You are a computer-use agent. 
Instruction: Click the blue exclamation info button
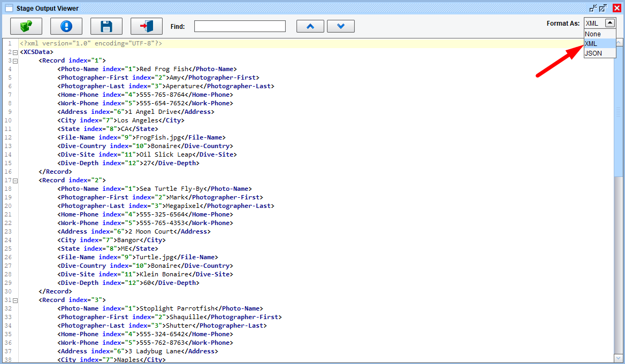[66, 26]
